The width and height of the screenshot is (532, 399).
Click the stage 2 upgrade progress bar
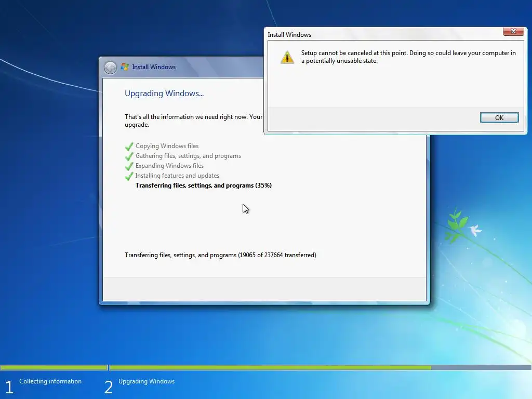(x=320, y=367)
